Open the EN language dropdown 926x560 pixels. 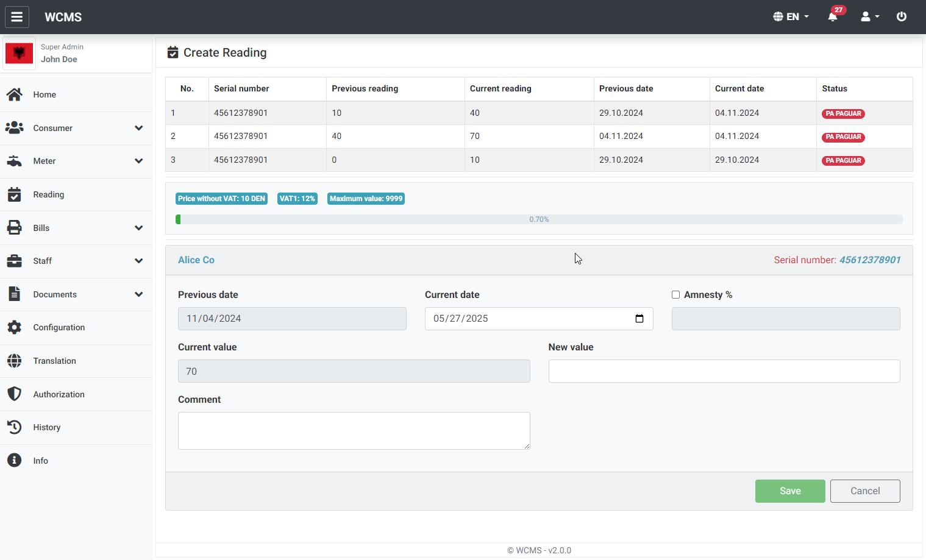pyautogui.click(x=791, y=16)
